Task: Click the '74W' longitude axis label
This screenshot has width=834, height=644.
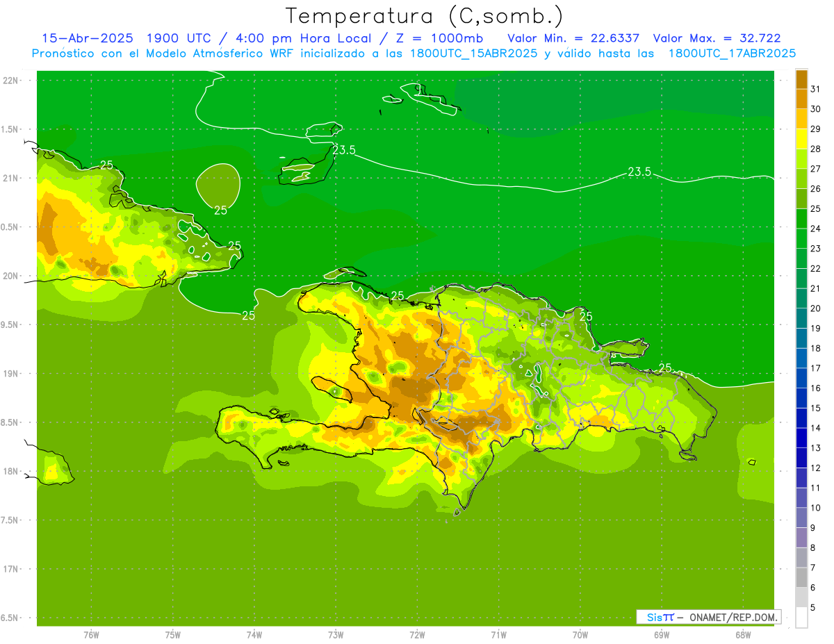Action: (x=254, y=634)
